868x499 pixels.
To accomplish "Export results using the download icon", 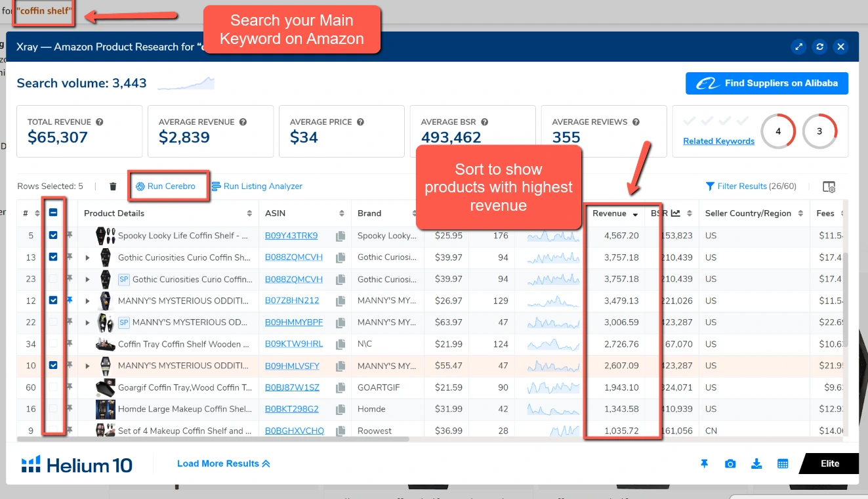I will tap(756, 464).
